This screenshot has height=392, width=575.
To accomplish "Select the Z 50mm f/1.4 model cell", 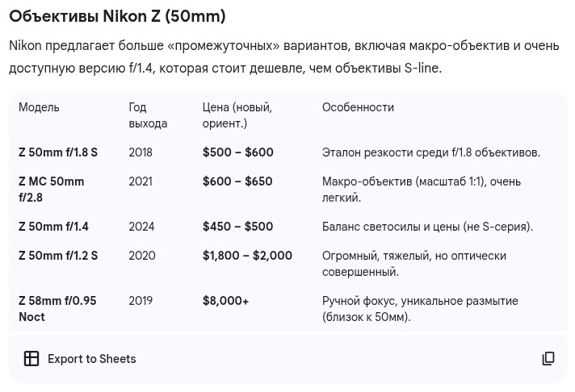I will point(53,227).
